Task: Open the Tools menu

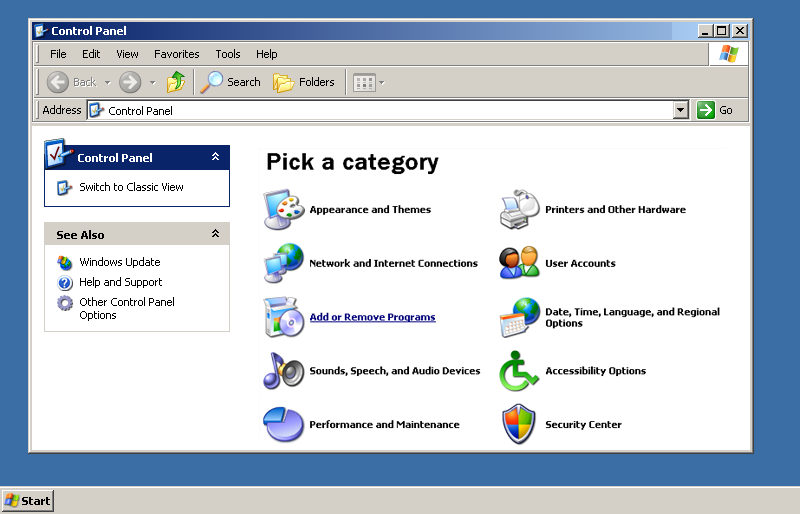Action: pyautogui.click(x=228, y=54)
